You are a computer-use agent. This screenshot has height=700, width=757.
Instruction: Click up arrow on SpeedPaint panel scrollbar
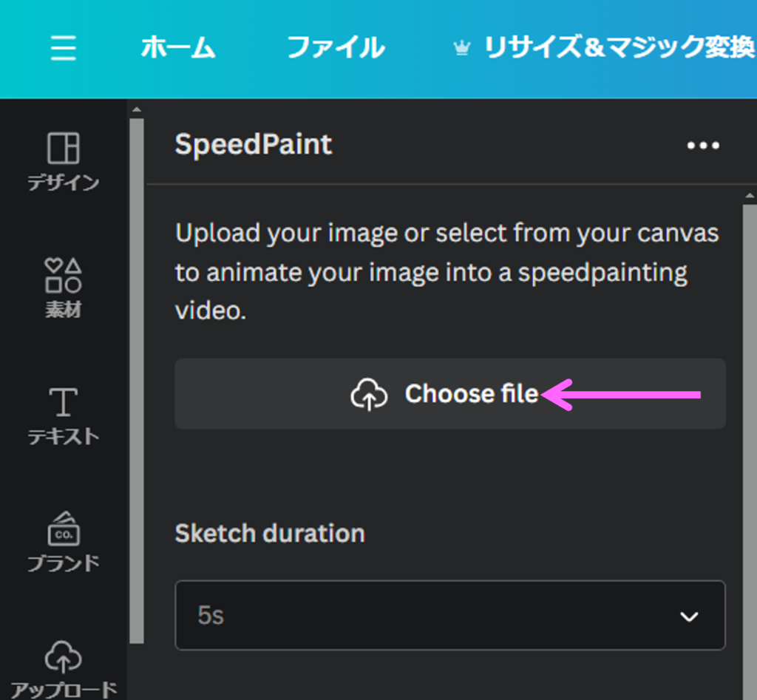tap(750, 197)
